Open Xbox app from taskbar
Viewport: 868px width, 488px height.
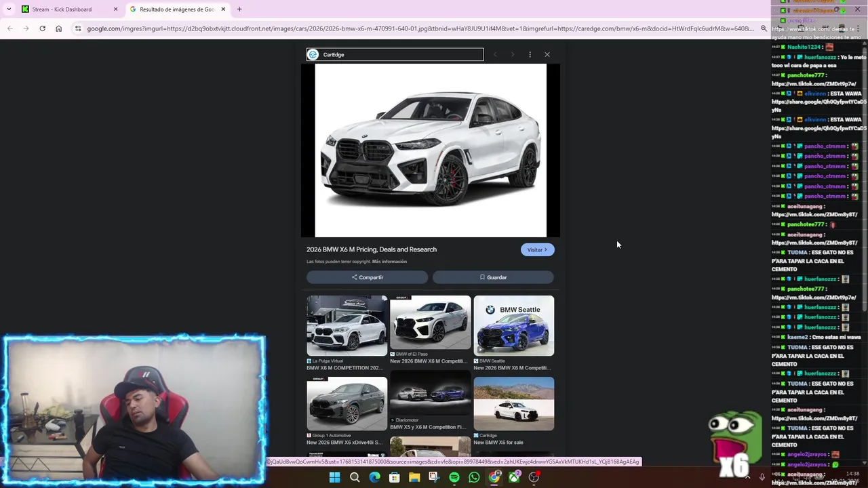(514, 478)
